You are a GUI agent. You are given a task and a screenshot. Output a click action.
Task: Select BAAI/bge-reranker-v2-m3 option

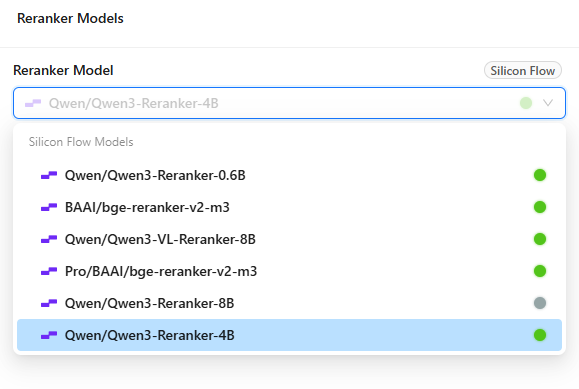[289, 207]
